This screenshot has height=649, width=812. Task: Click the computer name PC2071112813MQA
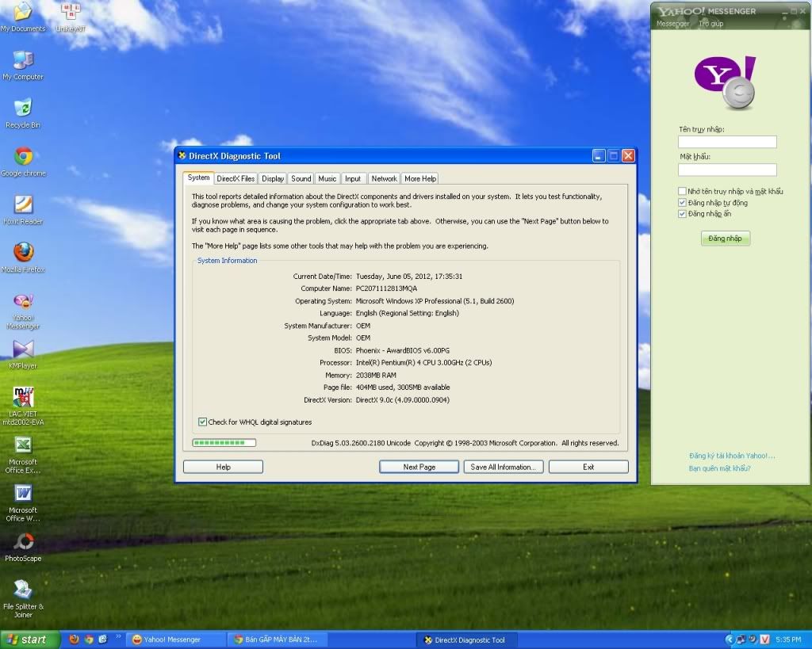pyautogui.click(x=386, y=288)
